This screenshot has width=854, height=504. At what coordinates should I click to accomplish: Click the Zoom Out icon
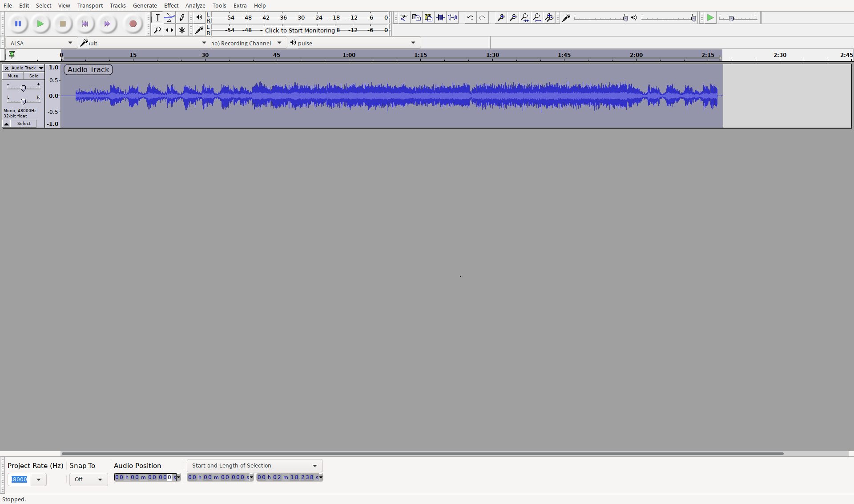pos(513,18)
